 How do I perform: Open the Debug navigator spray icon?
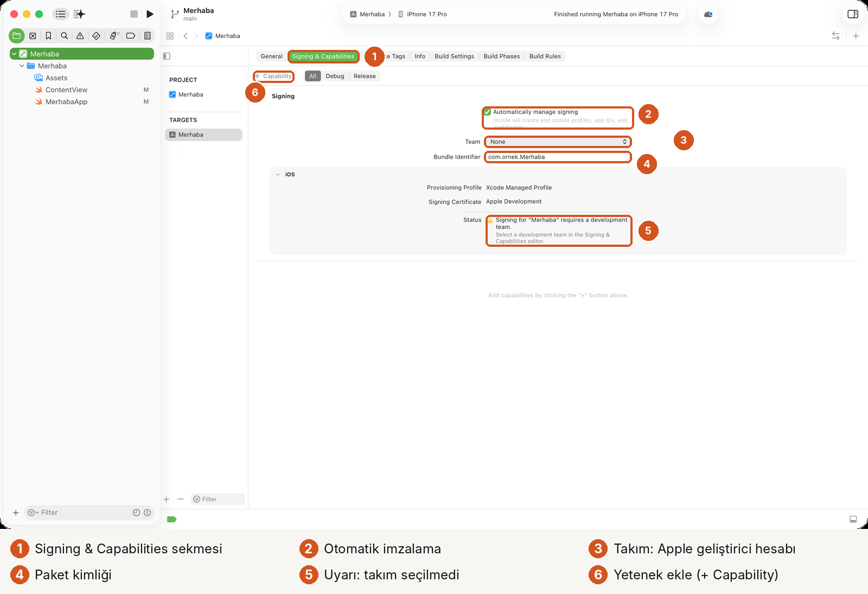(114, 36)
